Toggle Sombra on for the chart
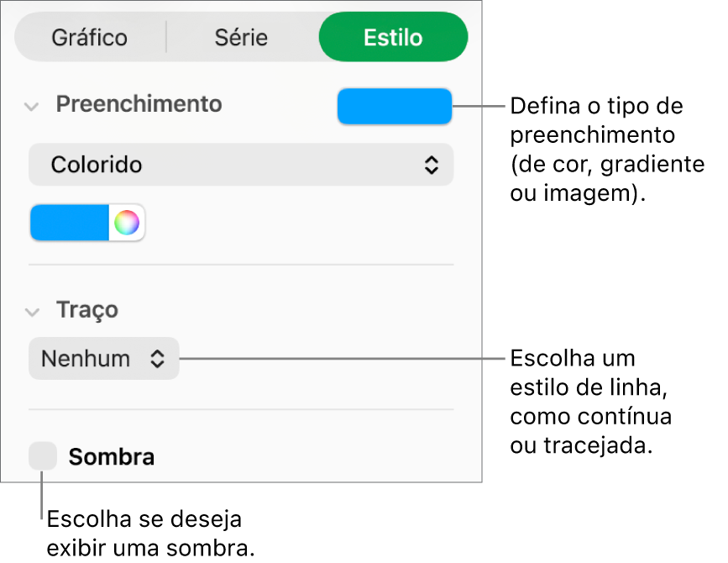The image size is (728, 563). 42,456
